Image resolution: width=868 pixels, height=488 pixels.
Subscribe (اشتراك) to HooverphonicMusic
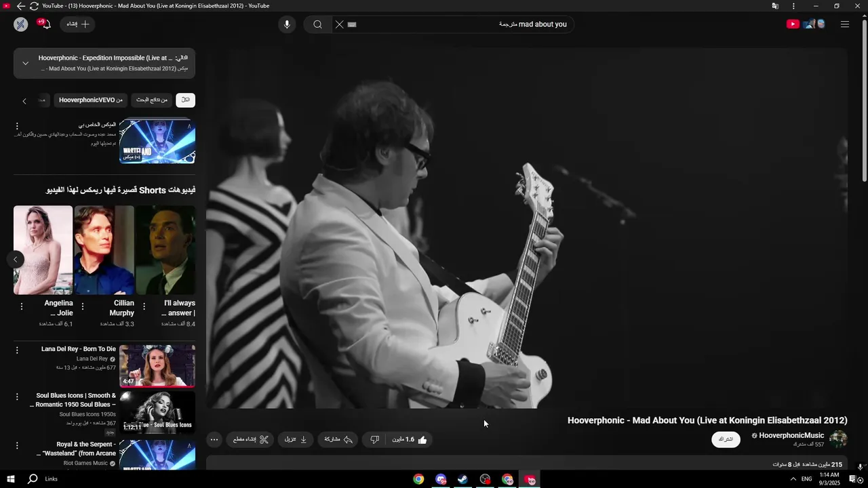[726, 440]
